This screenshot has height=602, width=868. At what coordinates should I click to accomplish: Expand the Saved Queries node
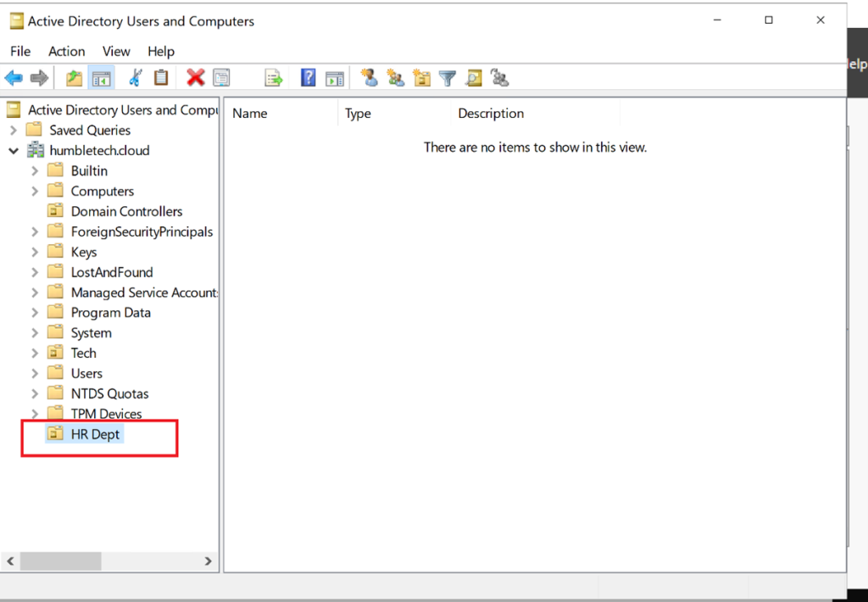pyautogui.click(x=14, y=131)
